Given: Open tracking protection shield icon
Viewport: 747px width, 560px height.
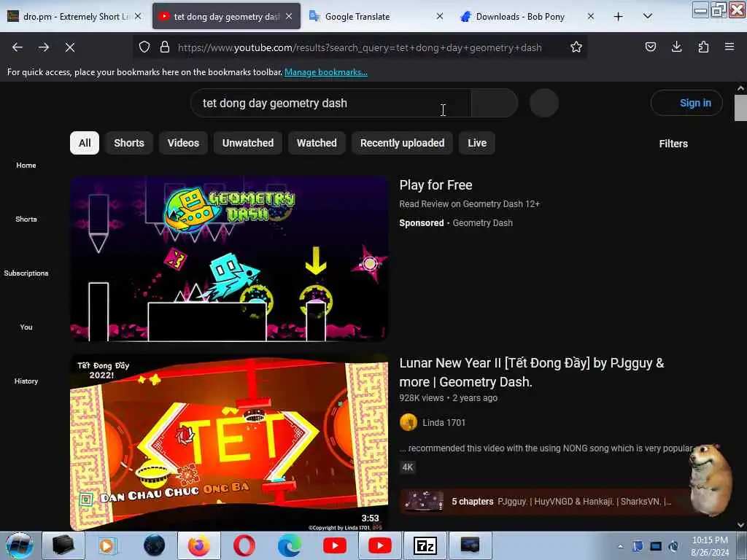Looking at the screenshot, I should tap(144, 47).
